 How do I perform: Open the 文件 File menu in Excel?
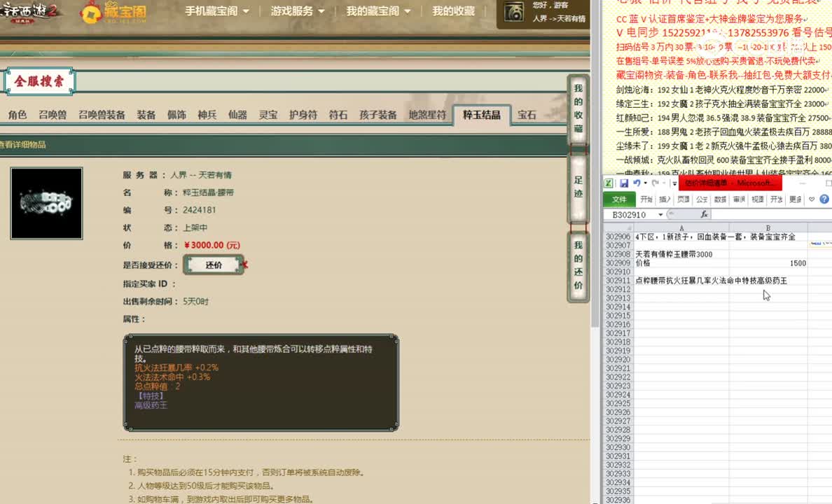point(620,199)
